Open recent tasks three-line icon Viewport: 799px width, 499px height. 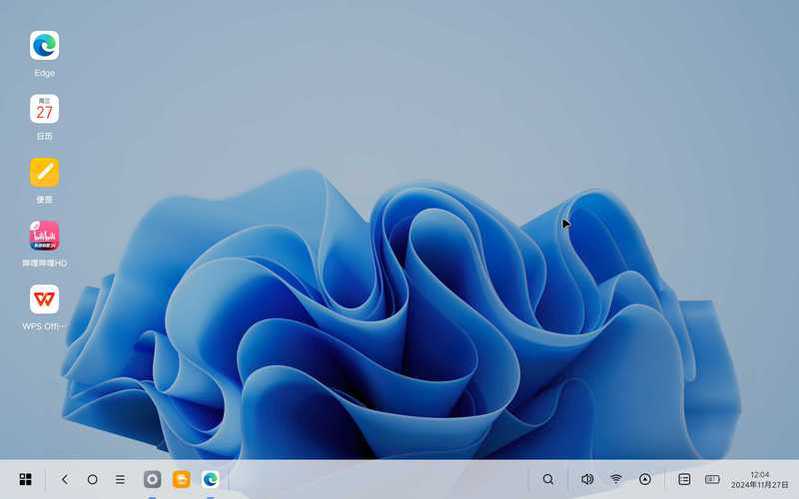(120, 479)
